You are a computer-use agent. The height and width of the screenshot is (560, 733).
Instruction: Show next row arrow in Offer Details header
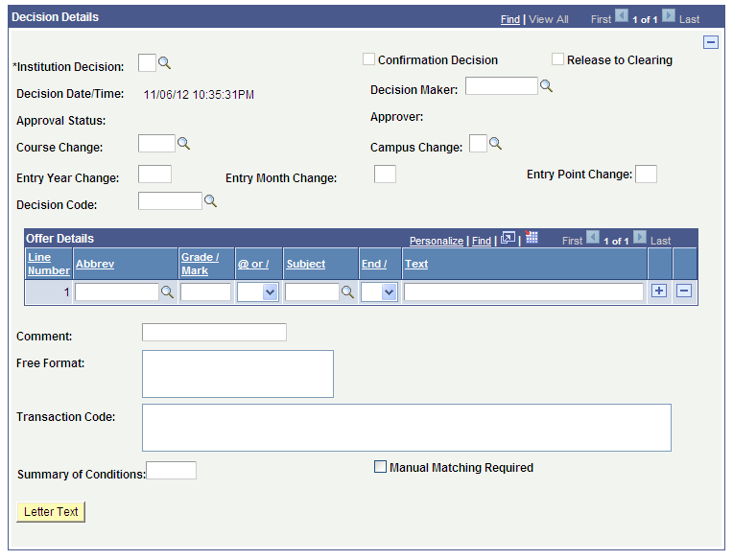point(640,237)
